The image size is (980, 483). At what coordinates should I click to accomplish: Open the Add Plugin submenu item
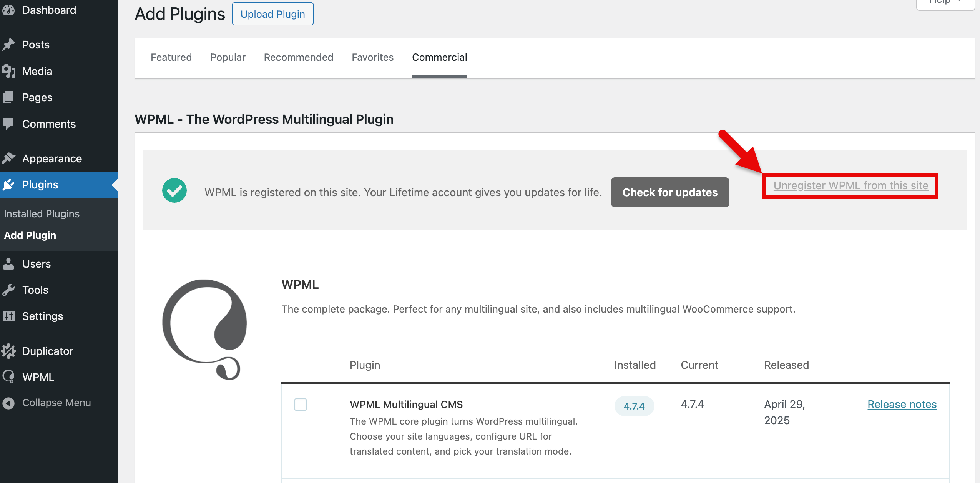[30, 235]
